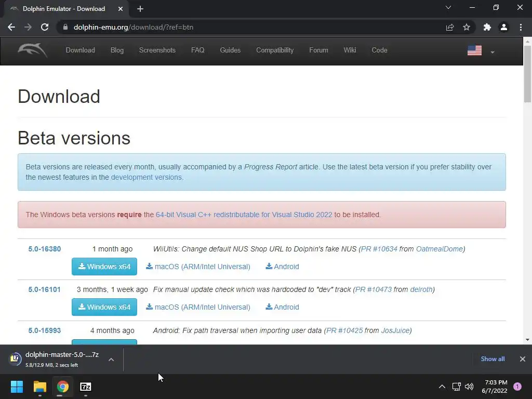Open the clock showing 7:03 PM
Viewport: 532px width, 399px height.
495,387
